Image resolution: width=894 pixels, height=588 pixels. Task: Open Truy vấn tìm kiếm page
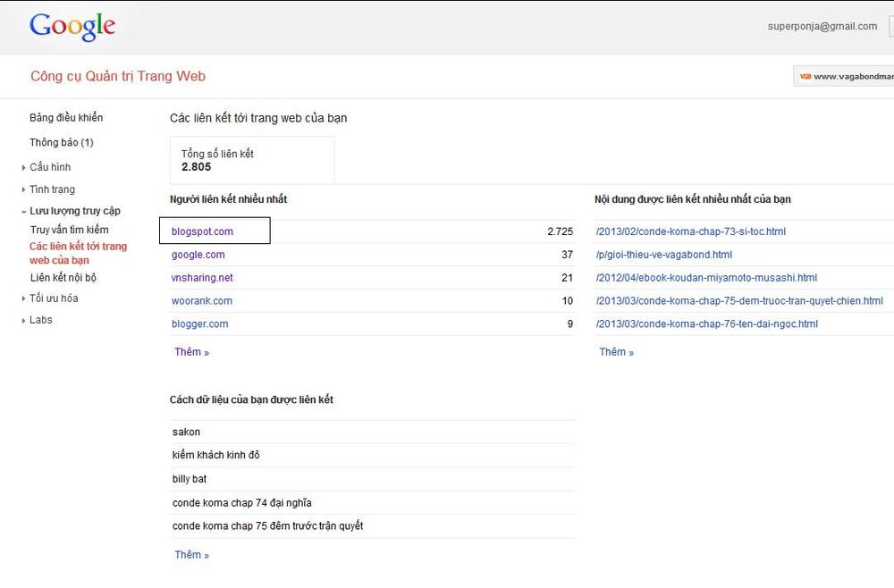(x=70, y=230)
